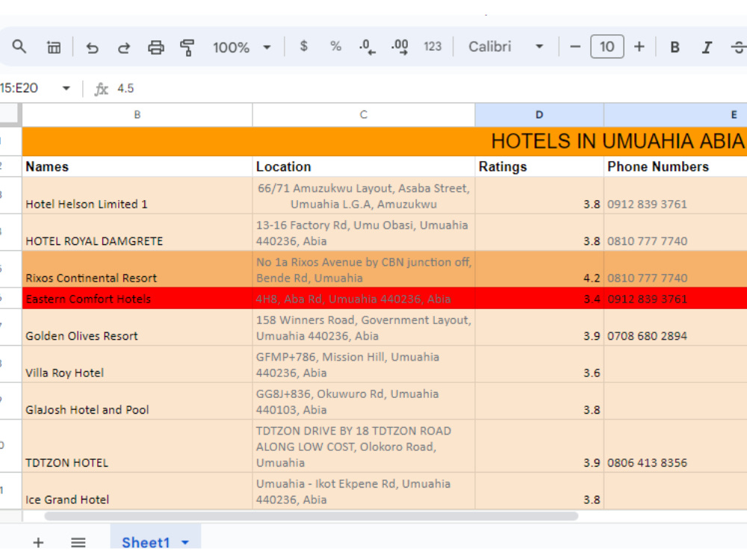Select the Villa Roy Hotel cell
Screen dimensions: 747x560
point(137,364)
